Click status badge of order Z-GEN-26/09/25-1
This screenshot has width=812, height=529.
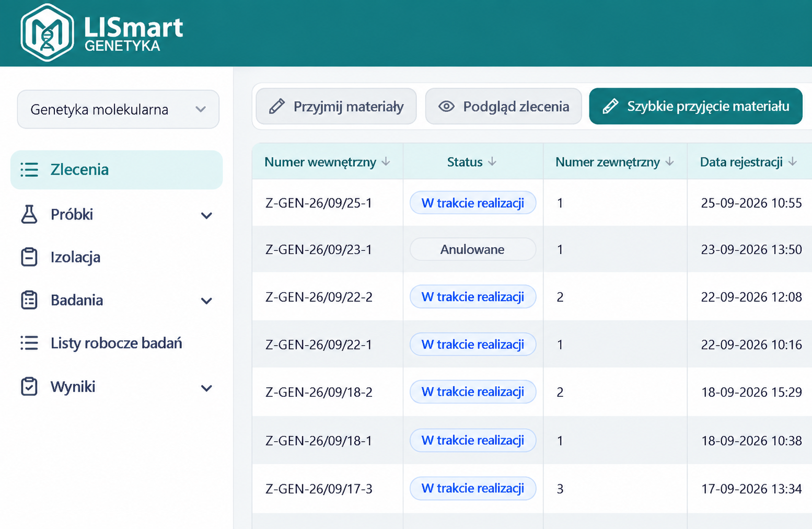point(473,203)
